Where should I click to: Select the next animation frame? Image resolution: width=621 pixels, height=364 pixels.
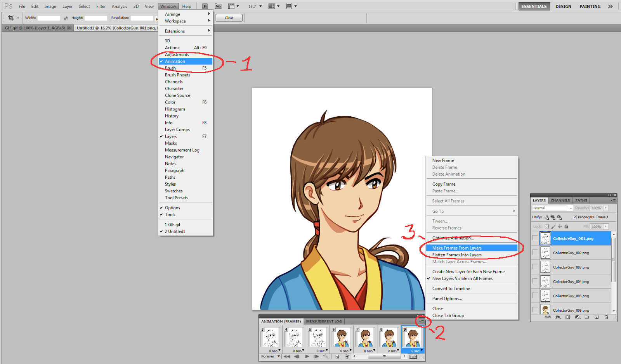(x=316, y=356)
